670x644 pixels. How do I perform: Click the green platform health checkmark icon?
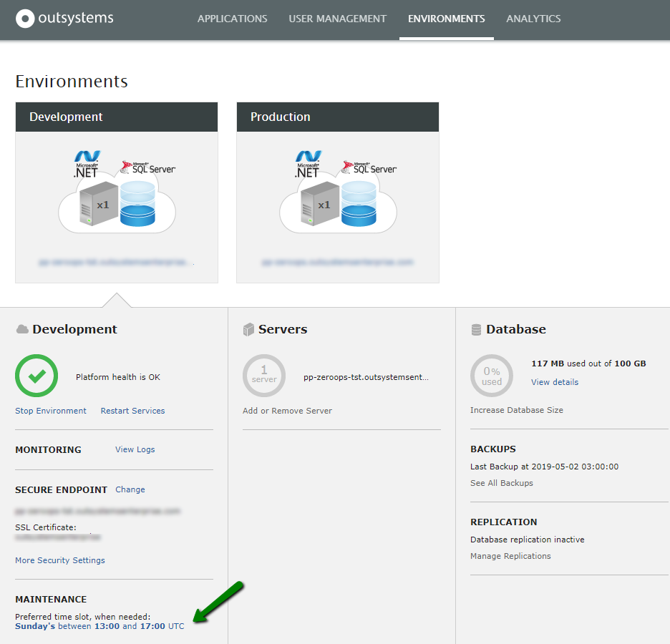(37, 376)
